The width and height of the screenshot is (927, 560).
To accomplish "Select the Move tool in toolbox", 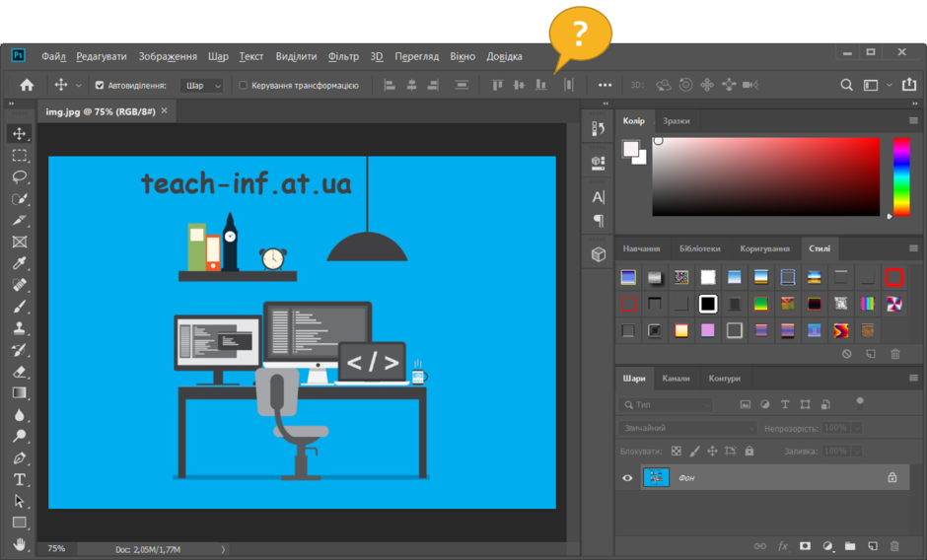I will coord(19,134).
